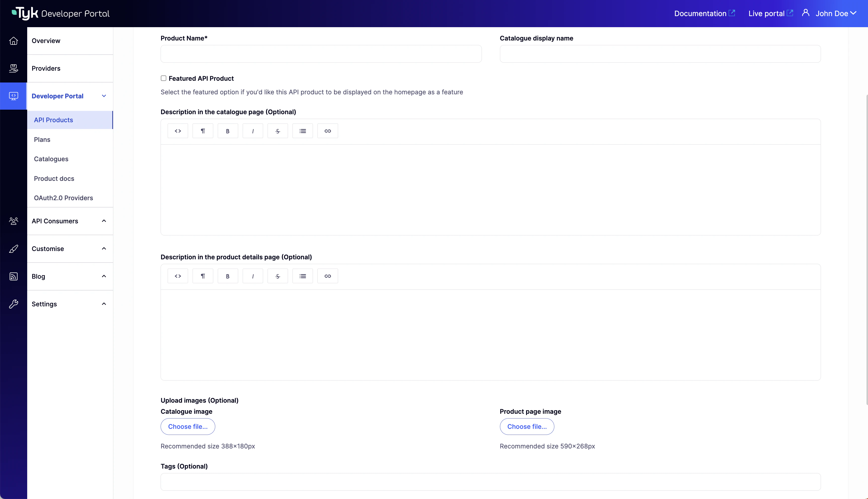Toggle italic in the product details toolbar
The height and width of the screenshot is (499, 868).
(253, 276)
